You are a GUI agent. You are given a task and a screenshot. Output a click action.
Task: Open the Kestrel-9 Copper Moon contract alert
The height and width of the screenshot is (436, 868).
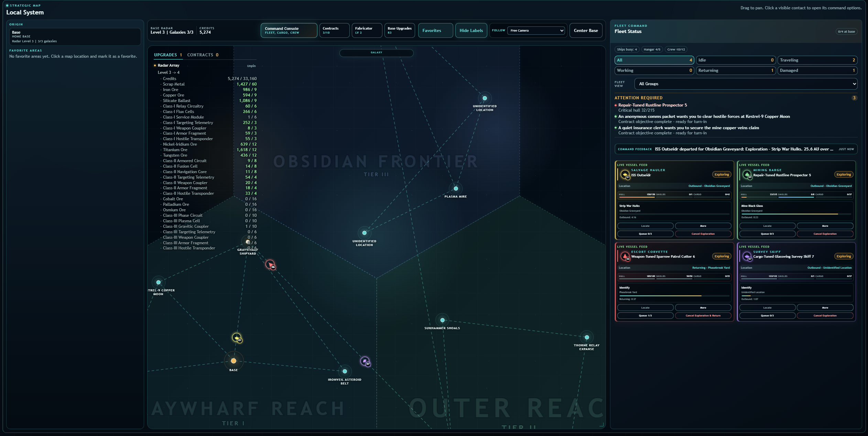tap(735, 119)
